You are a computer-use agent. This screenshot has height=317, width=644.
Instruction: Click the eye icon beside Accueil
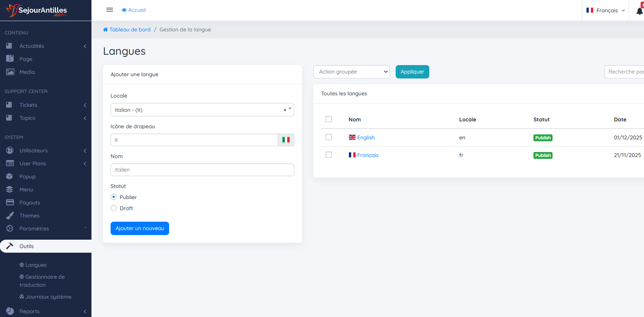(124, 10)
